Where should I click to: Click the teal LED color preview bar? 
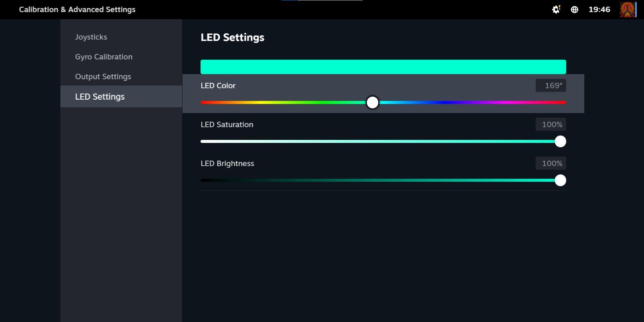tap(383, 66)
